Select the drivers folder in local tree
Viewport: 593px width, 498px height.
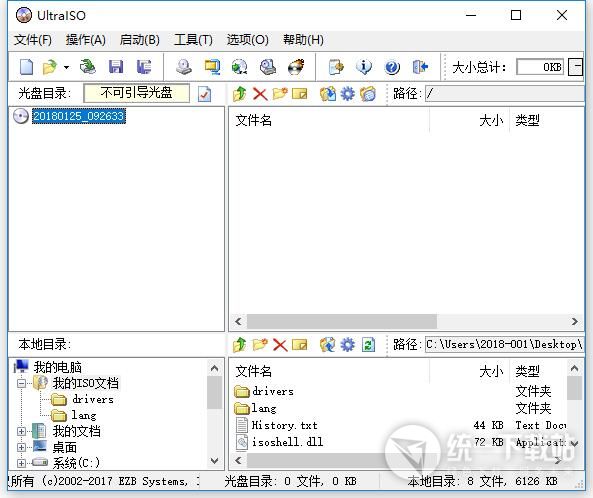click(93, 399)
